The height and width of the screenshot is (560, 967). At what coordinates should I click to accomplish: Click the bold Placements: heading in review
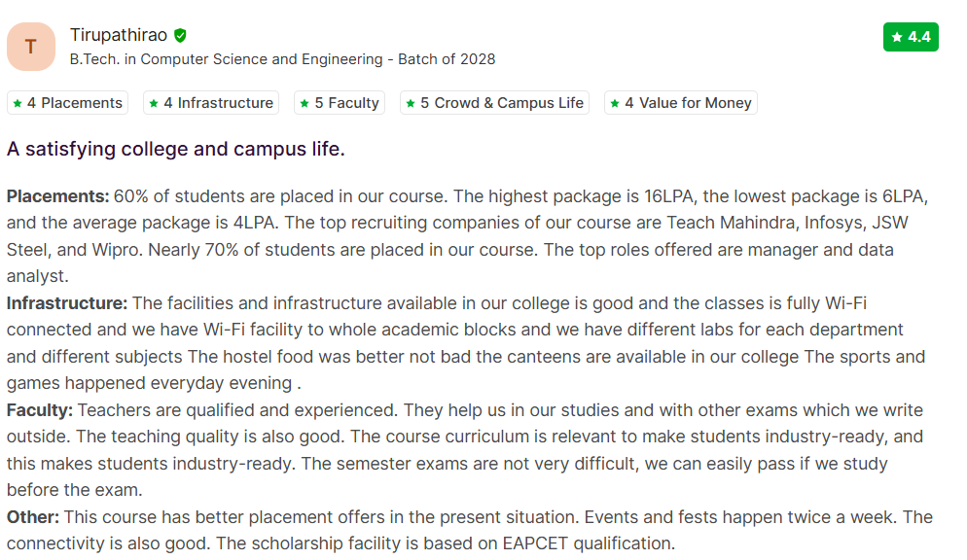point(57,196)
